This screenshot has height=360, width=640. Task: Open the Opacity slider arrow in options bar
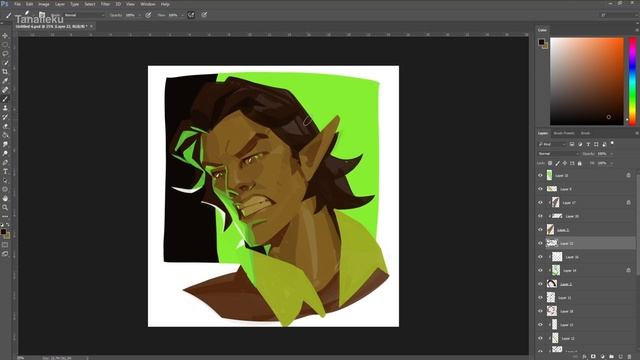coord(140,15)
